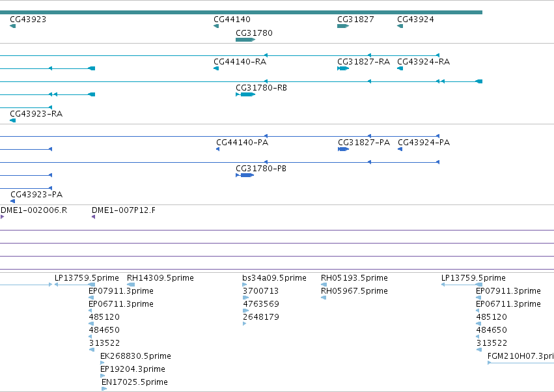Select protein label CG44140-PA
The height and width of the screenshot is (392, 554).
[x=242, y=143]
